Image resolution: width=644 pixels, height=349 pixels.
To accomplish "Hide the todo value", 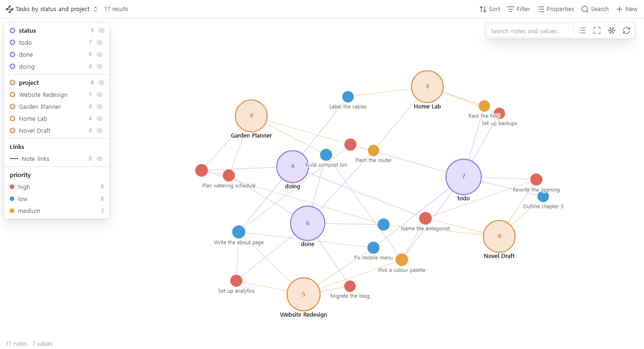I will (100, 42).
